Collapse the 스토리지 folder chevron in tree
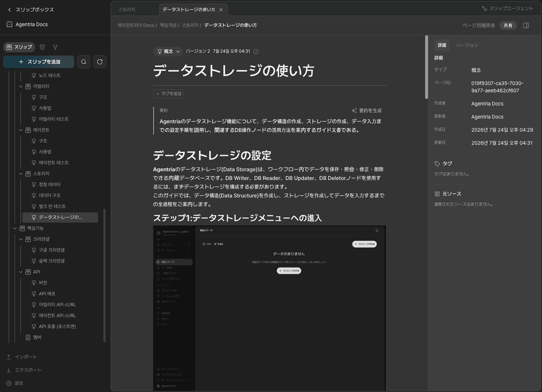Screen dimensions: 542x392 [21, 174]
